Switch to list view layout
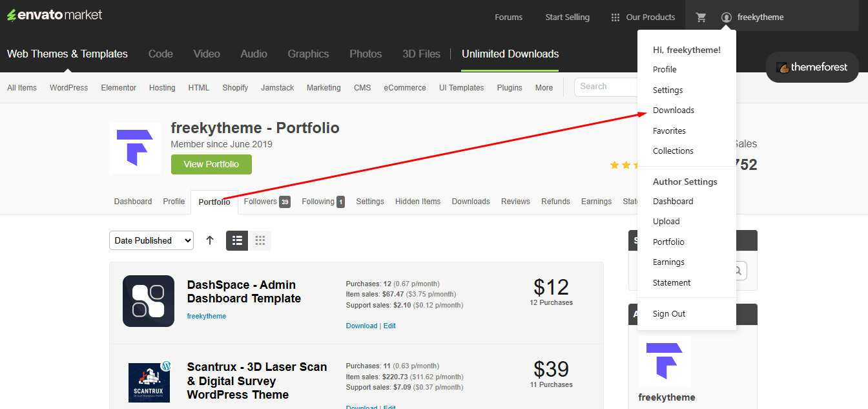This screenshot has height=409, width=868. pos(237,240)
